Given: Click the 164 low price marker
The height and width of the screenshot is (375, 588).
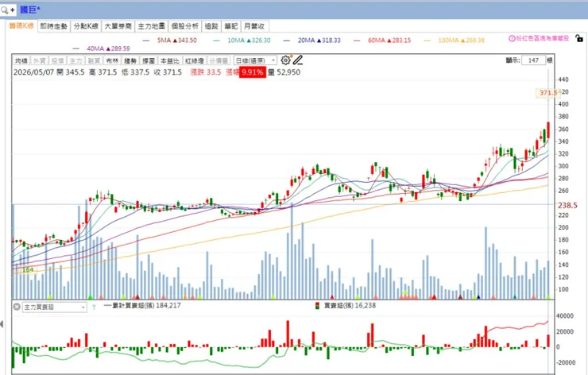Looking at the screenshot, I should pos(28,269).
